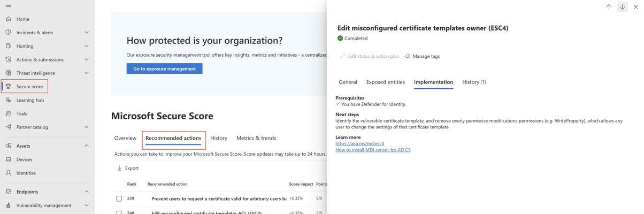Viewport: 644px width, 214px height.
Task: Open the Identities page label
Action: pos(26,173)
